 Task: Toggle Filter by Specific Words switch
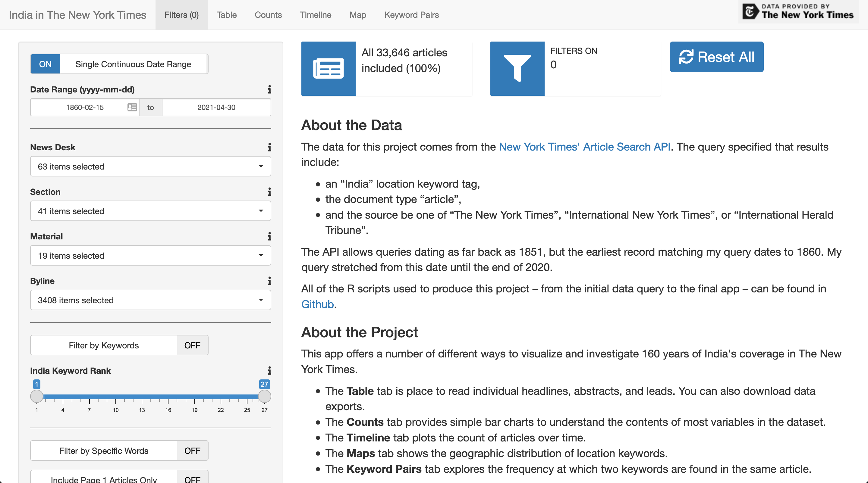point(119,451)
